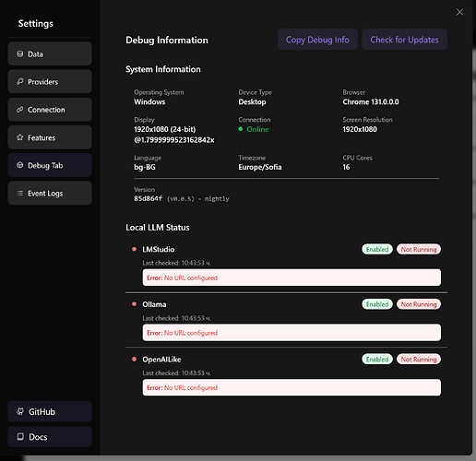Viewport: 476px width, 461px height.
Task: Click the Ollama Not Running badge
Action: [419, 304]
